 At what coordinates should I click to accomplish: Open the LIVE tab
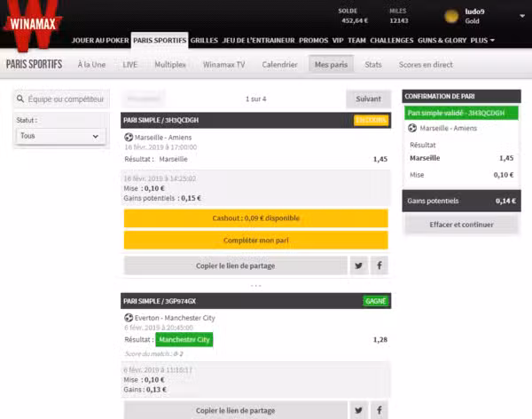pos(130,65)
